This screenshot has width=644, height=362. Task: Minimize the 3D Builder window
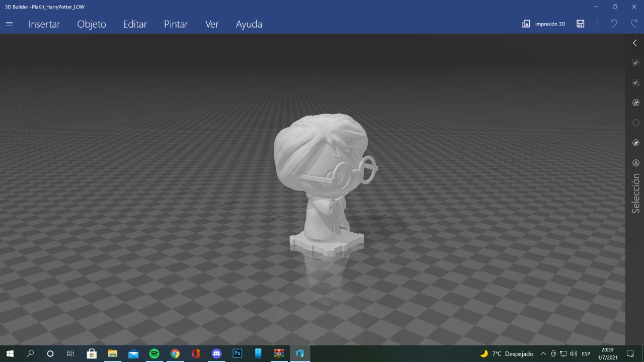pos(596,7)
